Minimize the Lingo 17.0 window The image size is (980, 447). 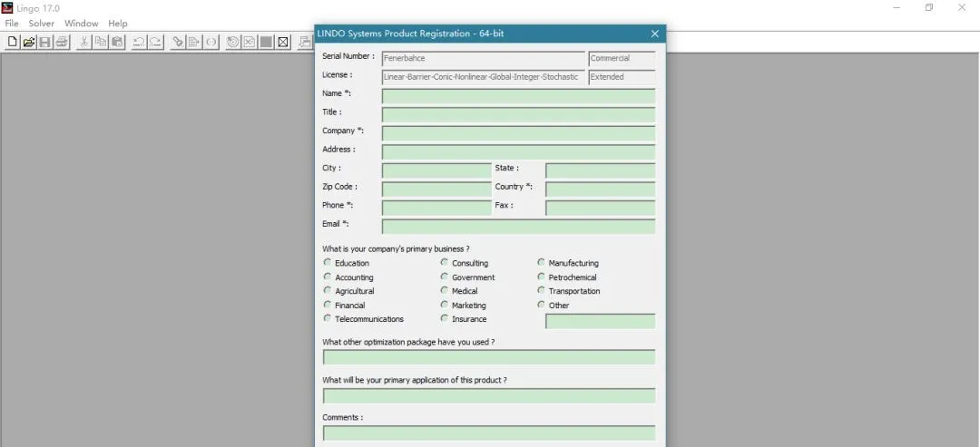[897, 7]
